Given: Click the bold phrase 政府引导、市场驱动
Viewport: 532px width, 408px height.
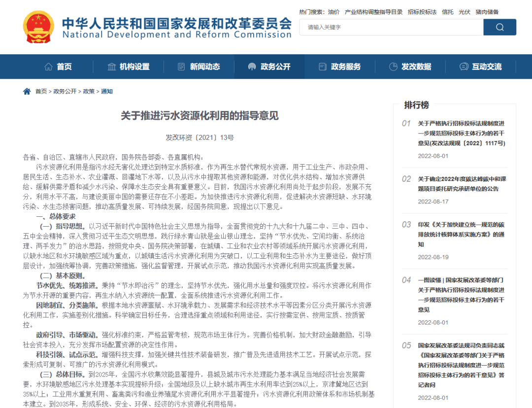Looking at the screenshot, I should [x=66, y=335].
